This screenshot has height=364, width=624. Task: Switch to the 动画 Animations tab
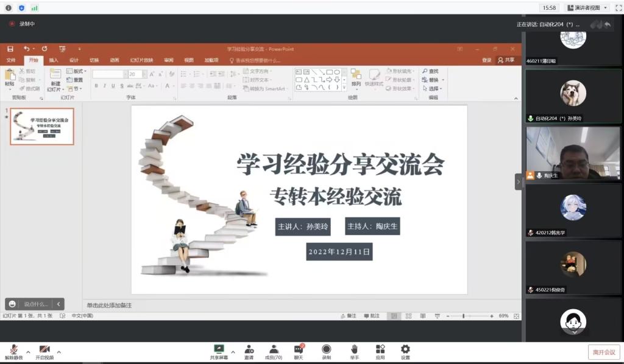pyautogui.click(x=115, y=60)
